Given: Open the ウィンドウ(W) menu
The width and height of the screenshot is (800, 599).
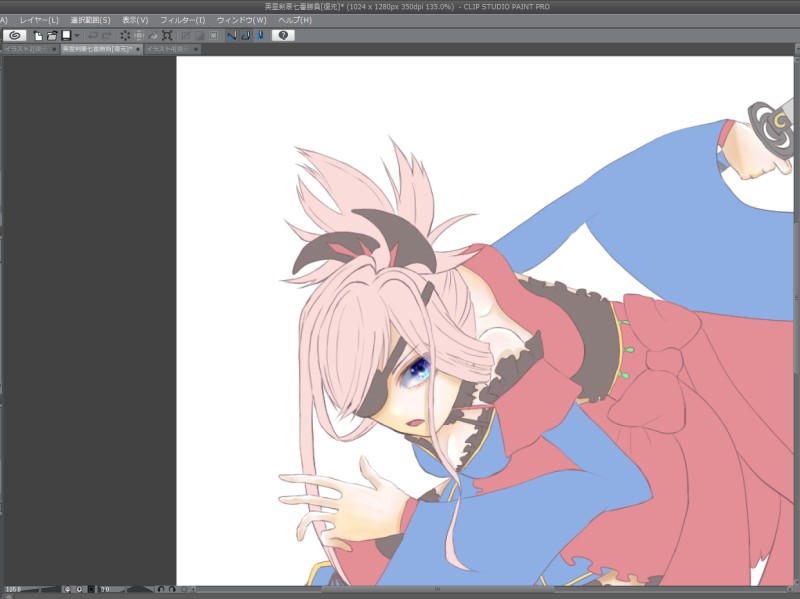Looking at the screenshot, I should click(x=242, y=20).
